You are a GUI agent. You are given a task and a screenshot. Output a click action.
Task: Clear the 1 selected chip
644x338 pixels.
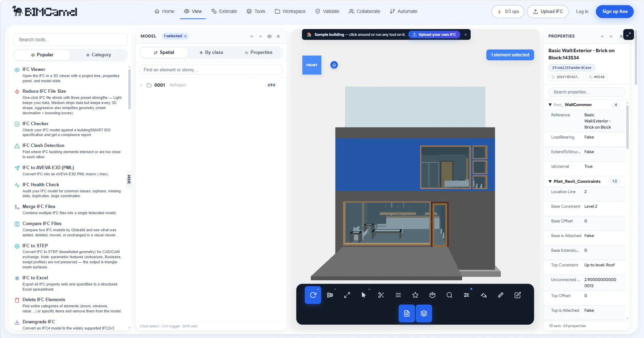[x=185, y=36]
